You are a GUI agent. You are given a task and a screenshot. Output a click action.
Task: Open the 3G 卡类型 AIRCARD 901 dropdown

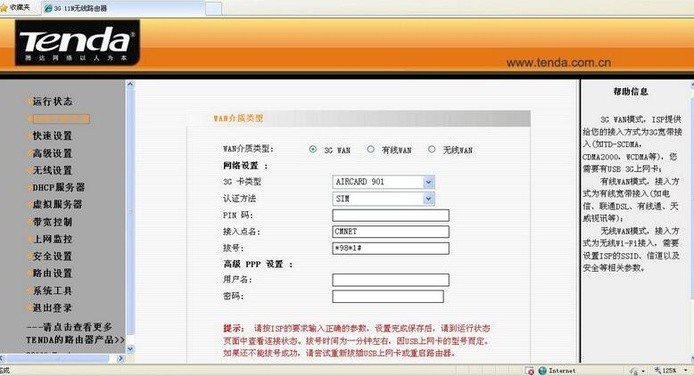[x=383, y=182]
